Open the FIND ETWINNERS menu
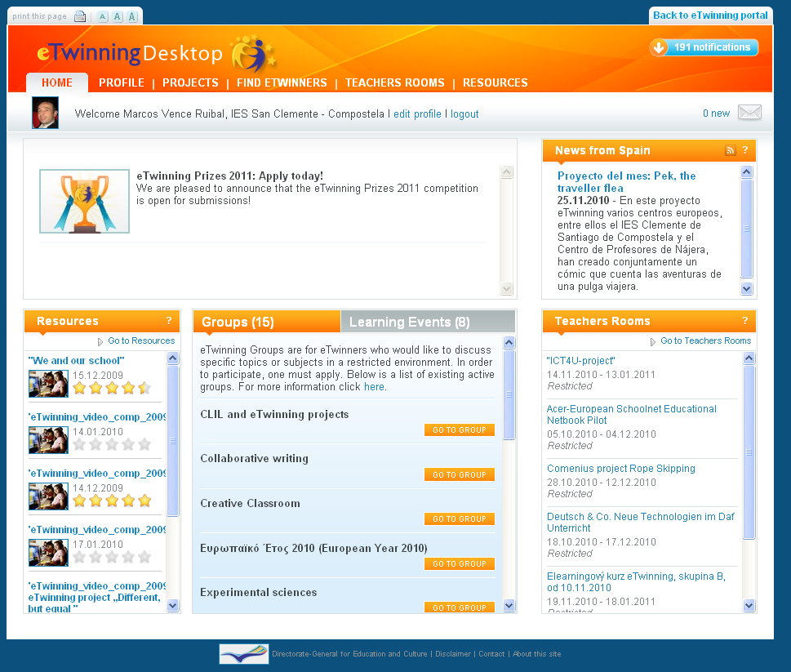 click(282, 82)
